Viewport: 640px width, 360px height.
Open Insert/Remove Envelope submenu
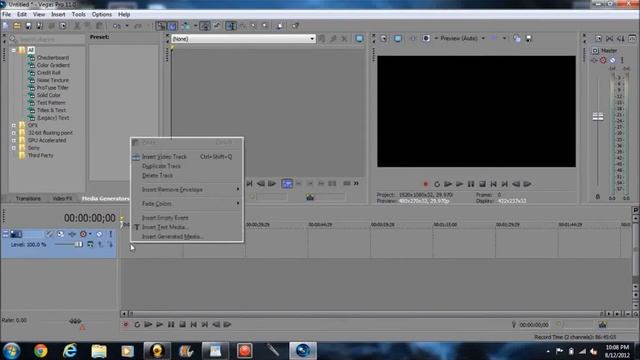coord(187,189)
